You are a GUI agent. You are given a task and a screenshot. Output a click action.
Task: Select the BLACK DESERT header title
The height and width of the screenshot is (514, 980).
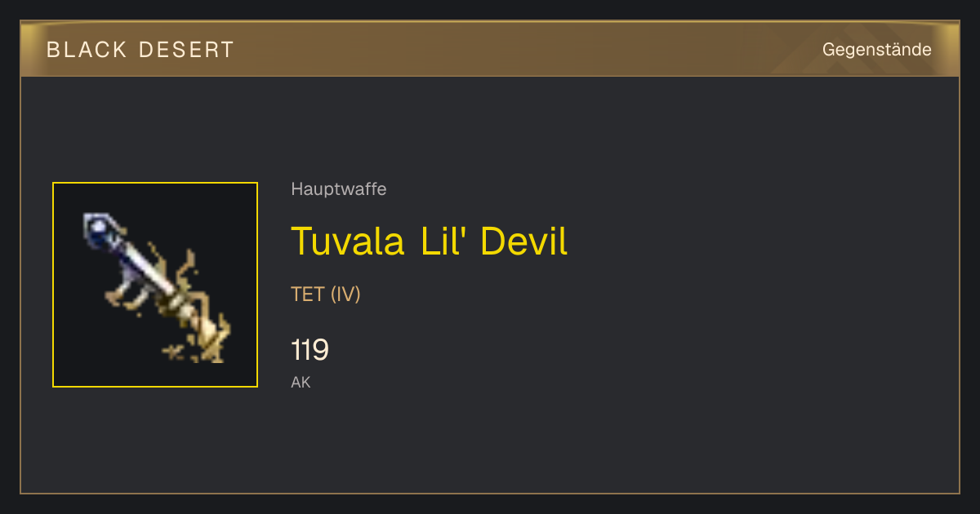click(x=140, y=50)
